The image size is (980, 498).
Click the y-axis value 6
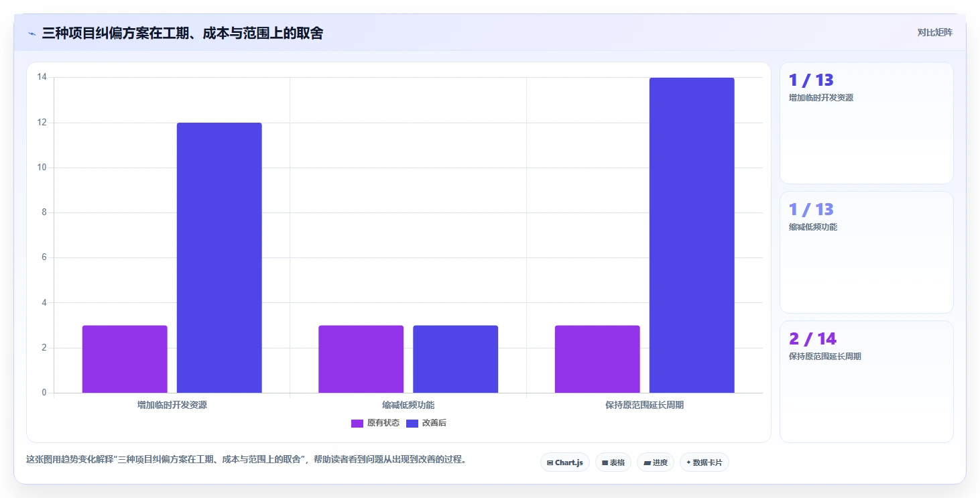[x=44, y=257]
